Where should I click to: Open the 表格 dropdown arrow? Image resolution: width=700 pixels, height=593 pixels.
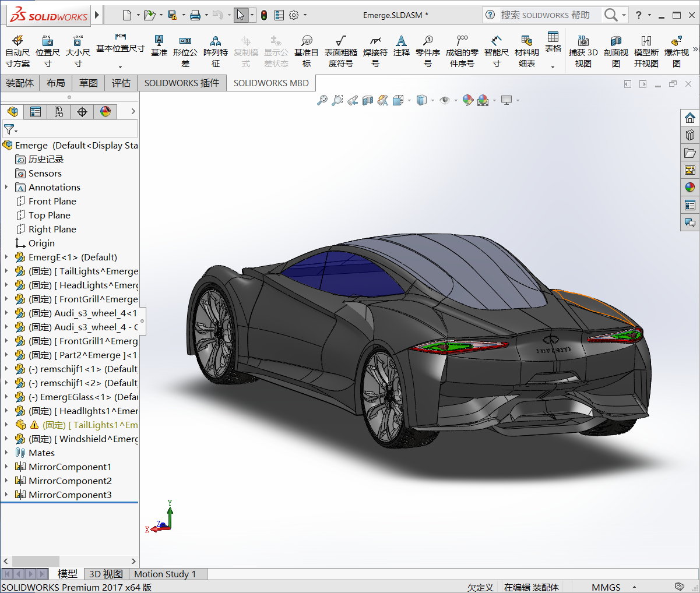(553, 66)
